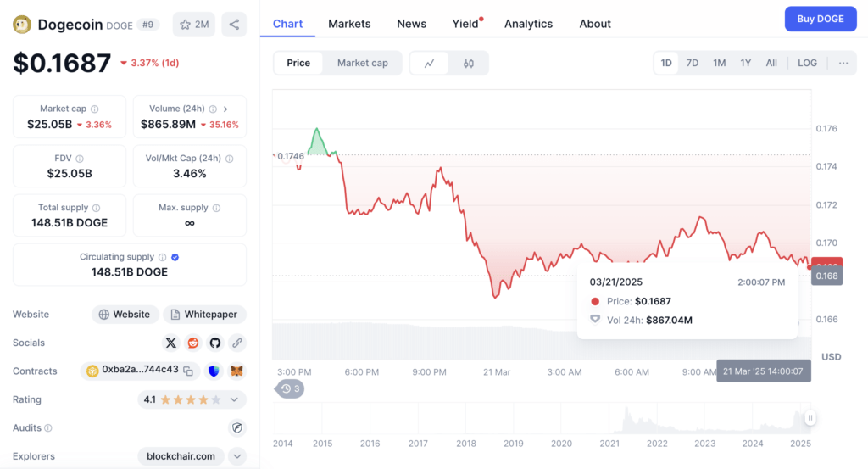
Task: Click the verified circulating supply badge
Action: click(175, 257)
